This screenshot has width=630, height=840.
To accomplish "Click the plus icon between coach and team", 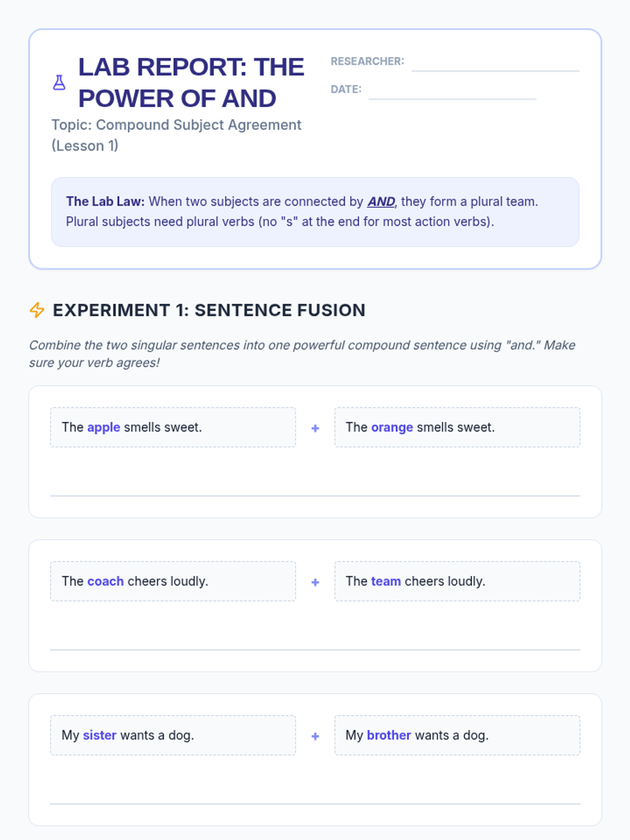I will click(315, 582).
